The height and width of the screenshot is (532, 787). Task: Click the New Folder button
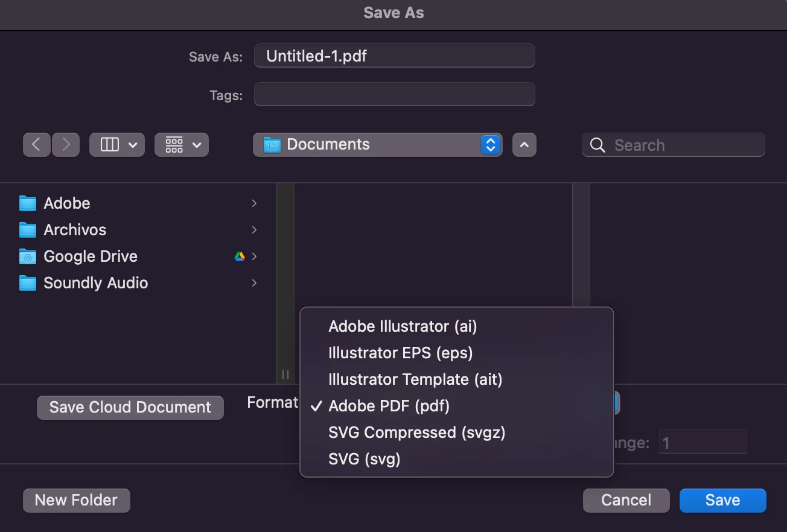pyautogui.click(x=77, y=501)
